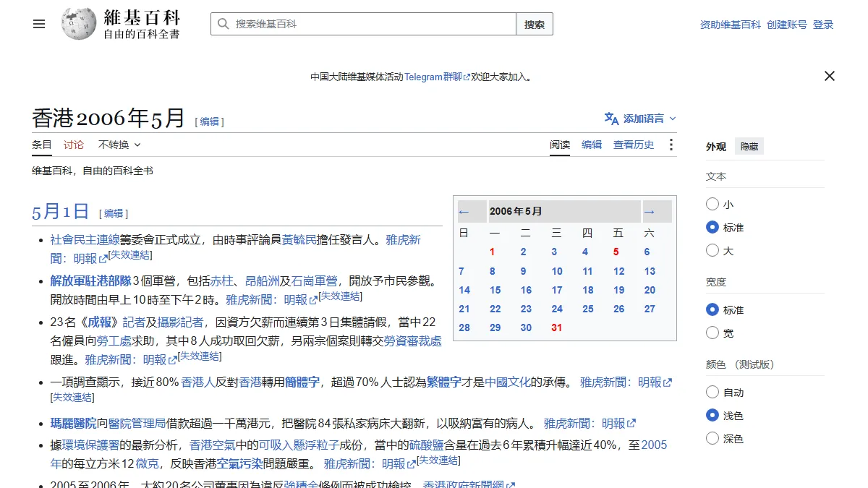Select wide width 宽 option

712,333
